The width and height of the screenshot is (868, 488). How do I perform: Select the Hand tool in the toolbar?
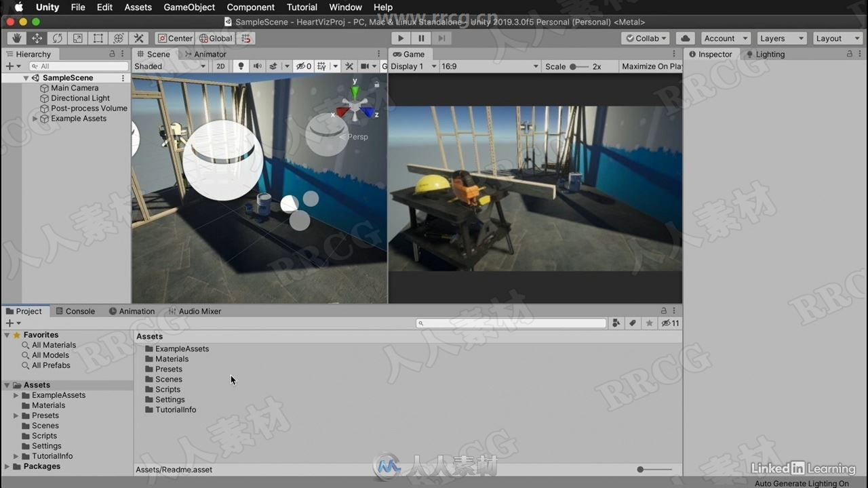coord(16,39)
